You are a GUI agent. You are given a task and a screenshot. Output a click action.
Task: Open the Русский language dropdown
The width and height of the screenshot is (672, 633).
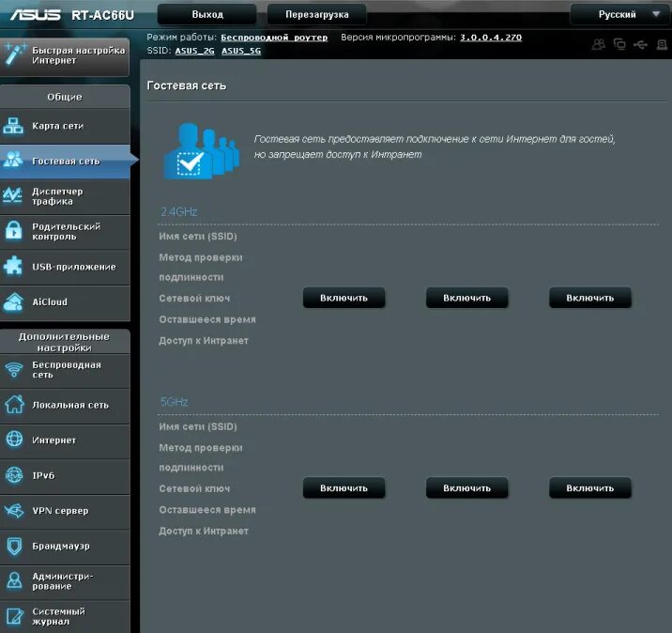click(619, 15)
